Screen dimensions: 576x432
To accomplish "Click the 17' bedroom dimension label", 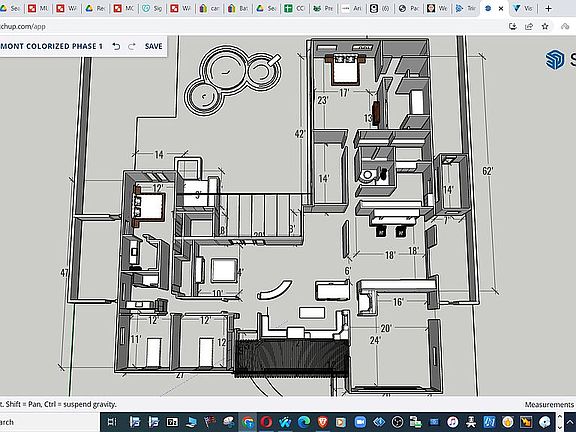I will 344,93.
